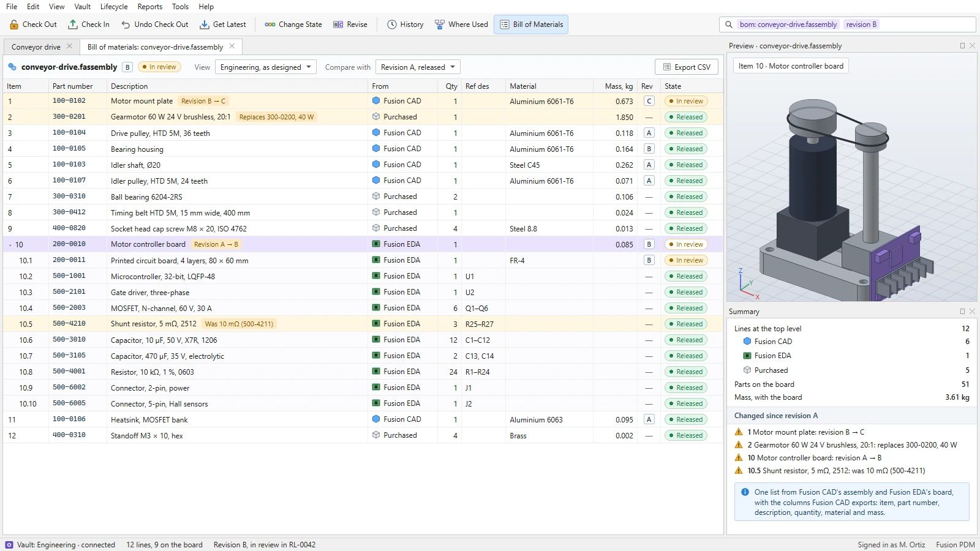Toggle the Bill of Materials view button
Viewport: 980px width, 551px height.
(x=531, y=24)
